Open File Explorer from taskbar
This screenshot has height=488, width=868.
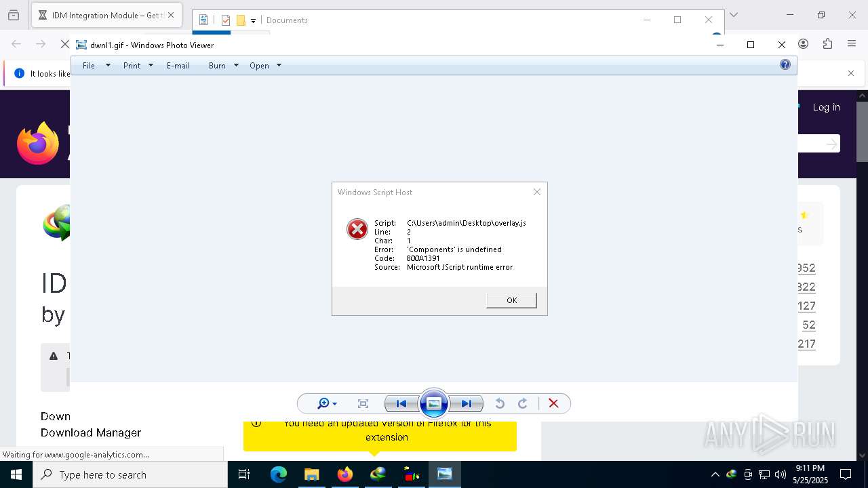click(311, 474)
